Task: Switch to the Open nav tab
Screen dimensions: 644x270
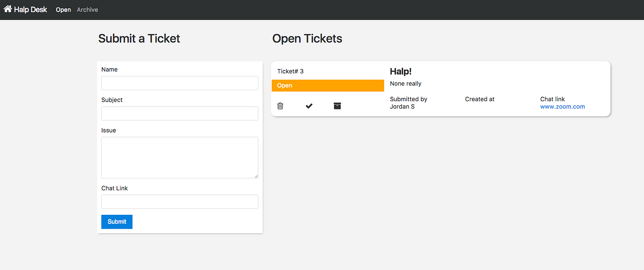Action: [63, 10]
